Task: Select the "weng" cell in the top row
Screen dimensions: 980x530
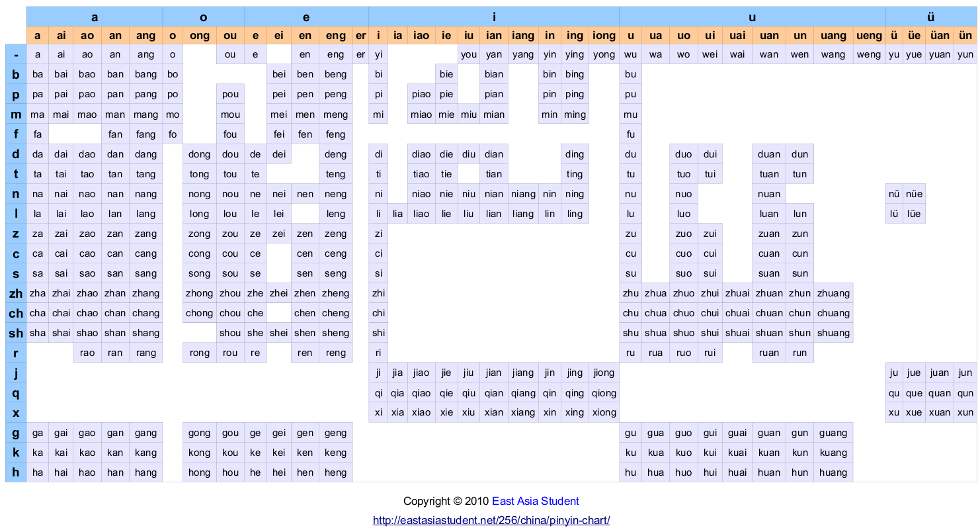Action: tap(870, 54)
